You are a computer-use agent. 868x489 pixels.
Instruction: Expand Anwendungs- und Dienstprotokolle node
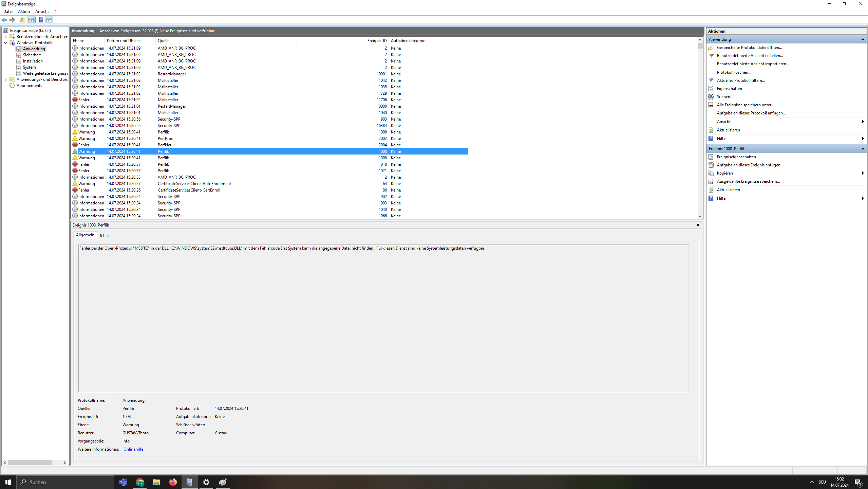pos(5,79)
